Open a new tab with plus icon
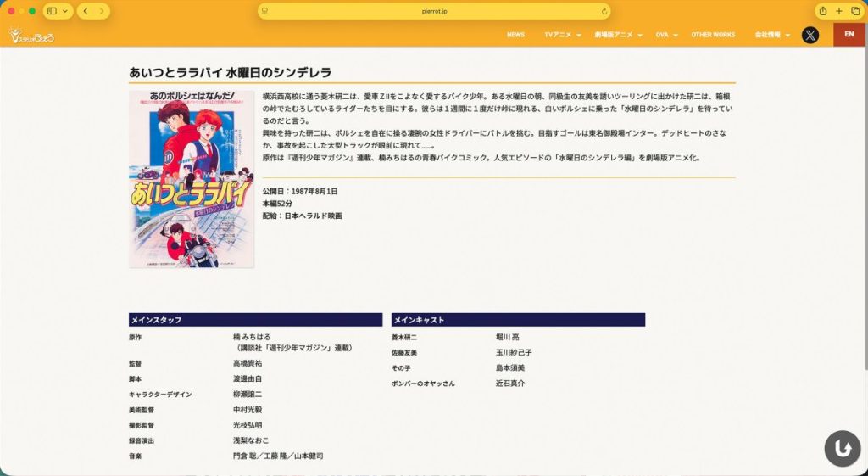The width and height of the screenshot is (868, 476). tap(838, 11)
